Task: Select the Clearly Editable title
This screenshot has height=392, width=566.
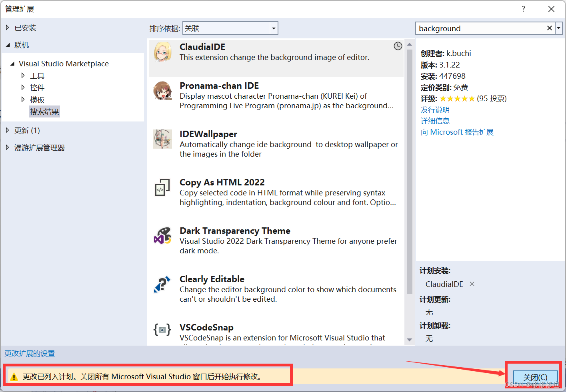Action: coord(212,279)
